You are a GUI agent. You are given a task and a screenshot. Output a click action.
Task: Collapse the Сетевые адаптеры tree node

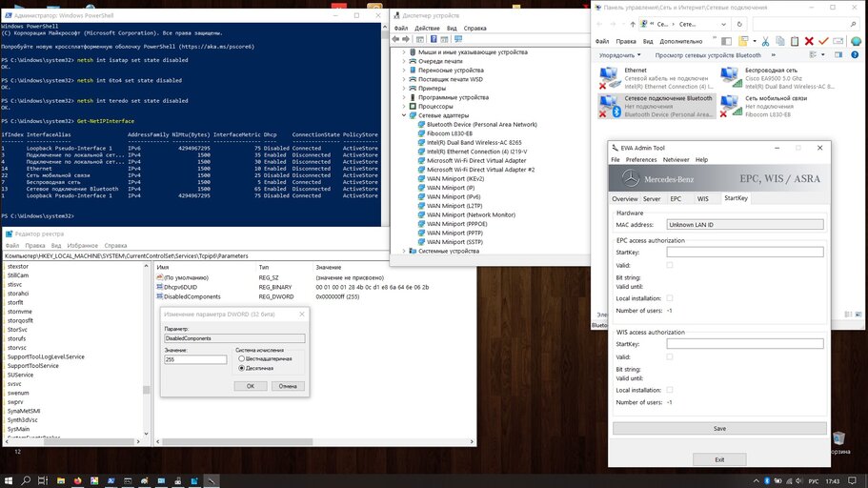pyautogui.click(x=404, y=115)
